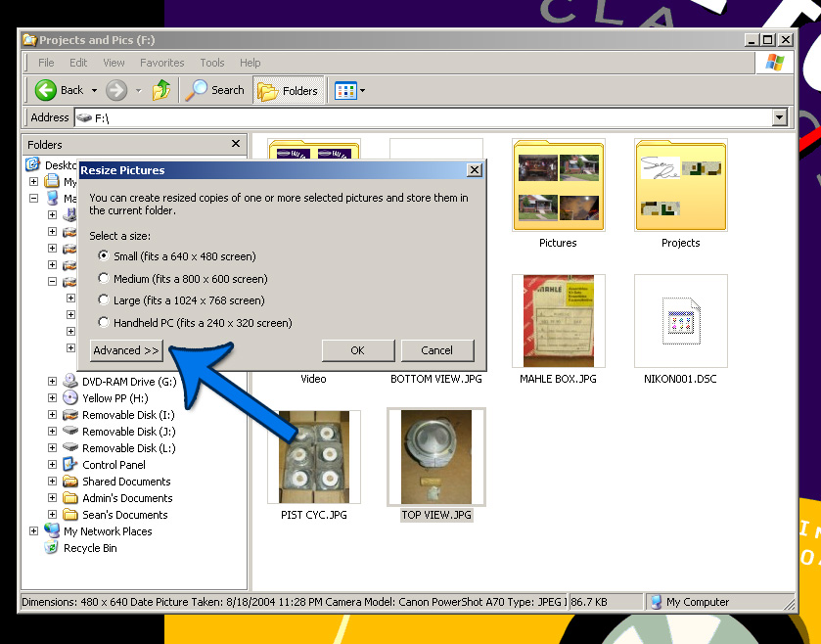The width and height of the screenshot is (821, 644).
Task: Expand the Control Panel node
Action: point(53,465)
